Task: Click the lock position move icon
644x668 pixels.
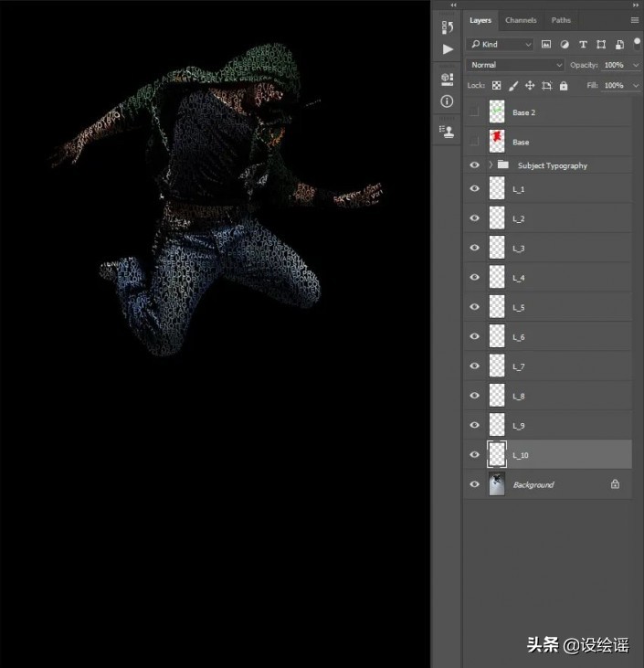Action: coord(530,86)
